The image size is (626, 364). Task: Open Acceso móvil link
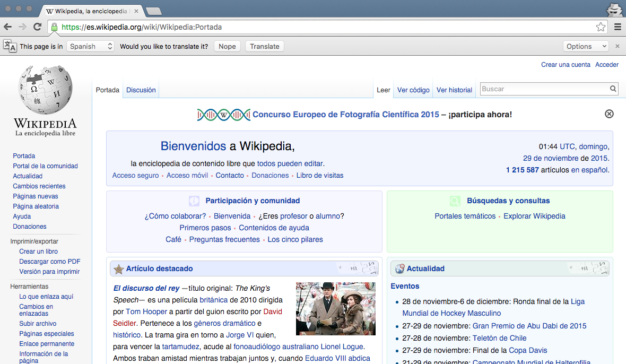coord(187,175)
